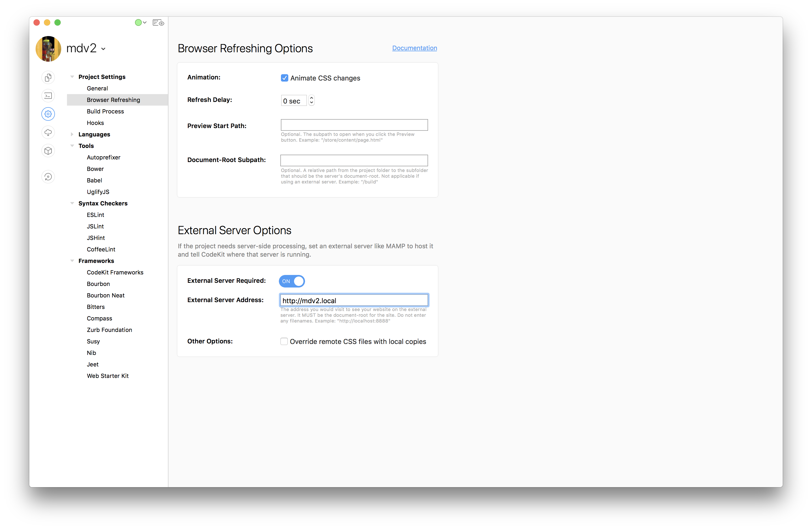Click the Syntax Checkers heading label
The image size is (812, 529).
(x=103, y=204)
